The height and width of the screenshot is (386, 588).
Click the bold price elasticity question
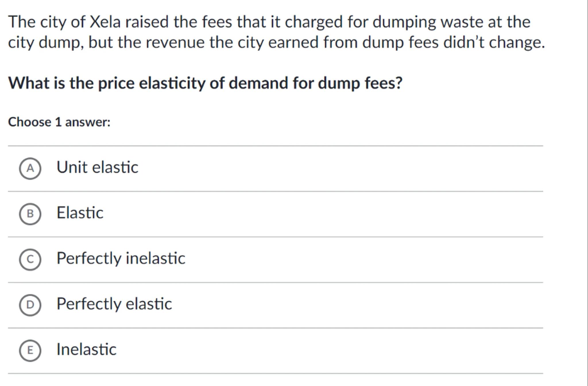(205, 83)
